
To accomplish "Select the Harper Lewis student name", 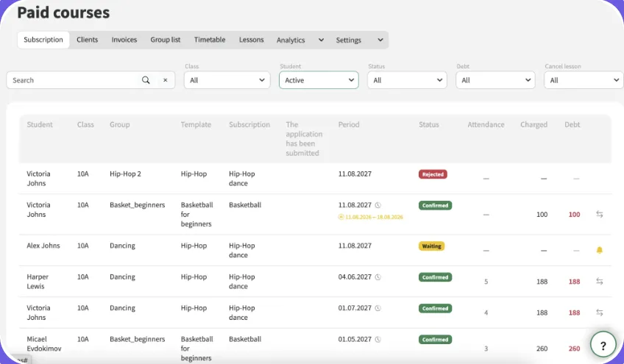I will coord(38,281).
